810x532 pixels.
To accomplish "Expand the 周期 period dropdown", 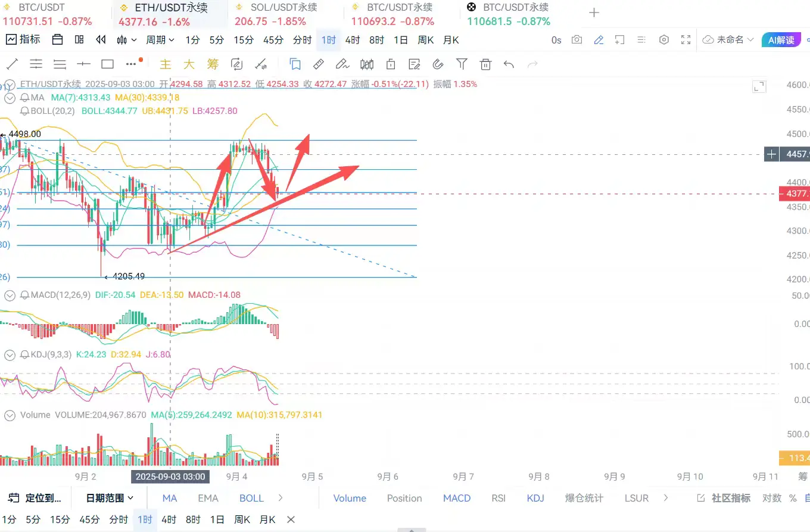I will [x=160, y=40].
